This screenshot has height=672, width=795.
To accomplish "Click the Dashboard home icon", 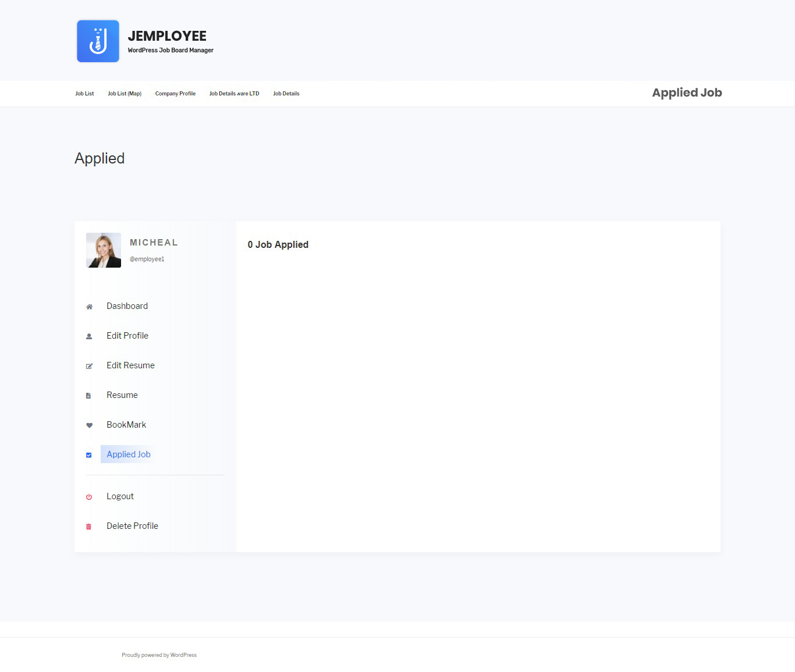I will tap(89, 307).
